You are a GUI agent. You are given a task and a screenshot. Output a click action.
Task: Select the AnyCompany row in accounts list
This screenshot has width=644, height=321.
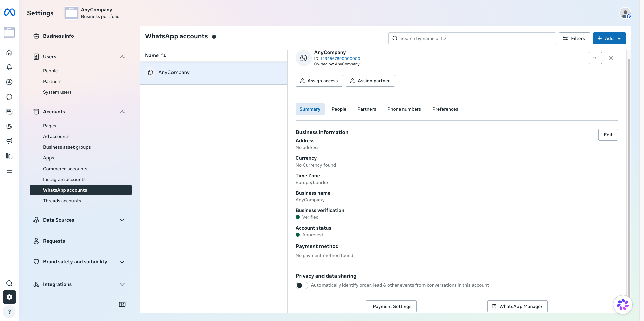(x=213, y=72)
